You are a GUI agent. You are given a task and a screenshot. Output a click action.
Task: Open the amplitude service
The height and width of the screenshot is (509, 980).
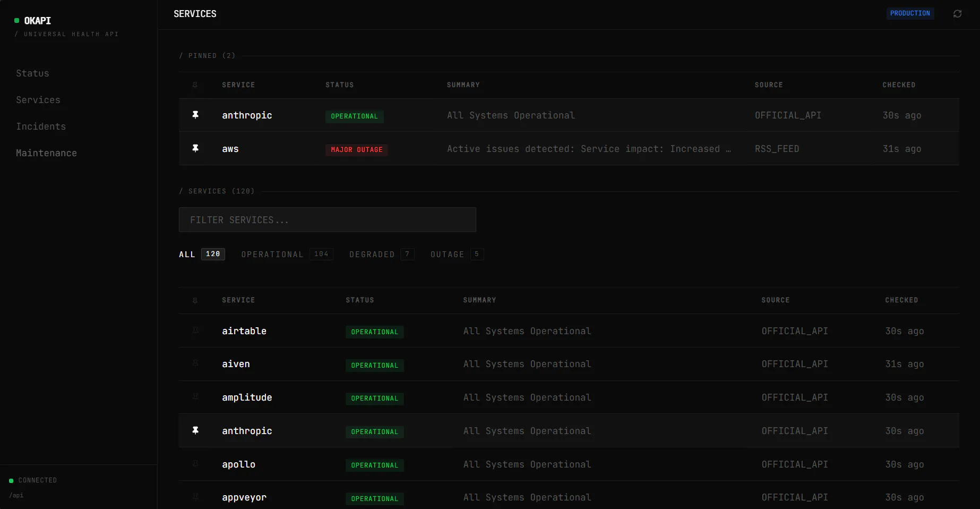tap(247, 397)
